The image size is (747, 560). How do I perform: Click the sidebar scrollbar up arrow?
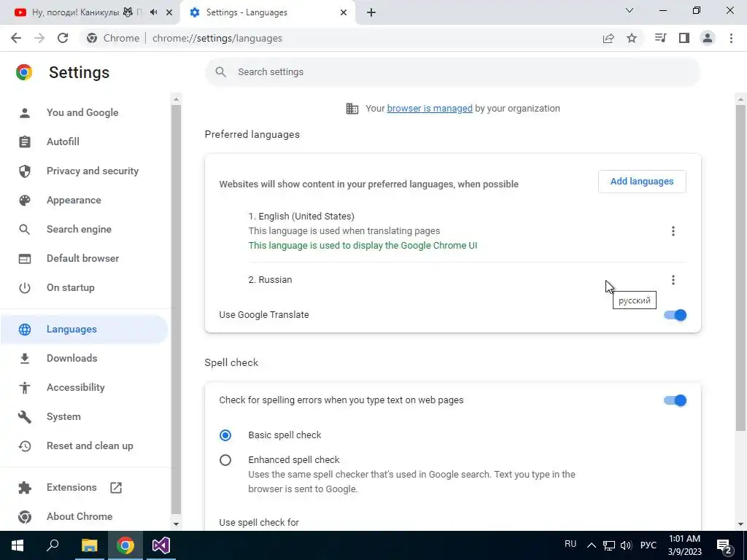pyautogui.click(x=177, y=99)
